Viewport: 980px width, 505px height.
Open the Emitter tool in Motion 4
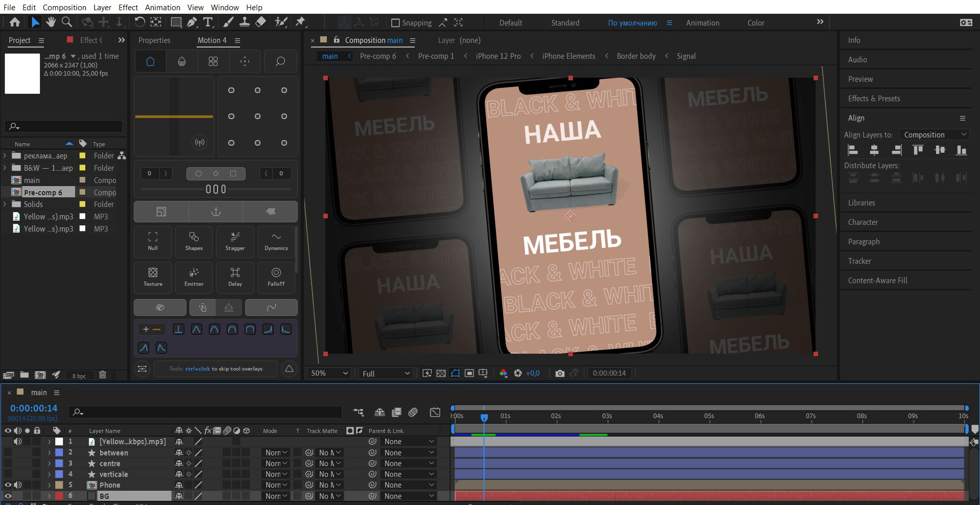coord(194,277)
